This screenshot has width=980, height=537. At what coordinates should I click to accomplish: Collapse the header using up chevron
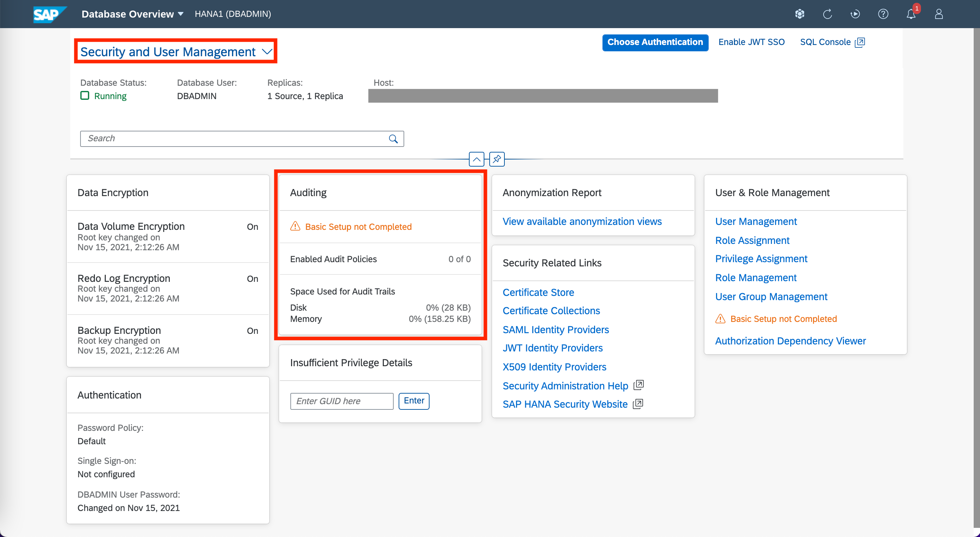pyautogui.click(x=476, y=159)
